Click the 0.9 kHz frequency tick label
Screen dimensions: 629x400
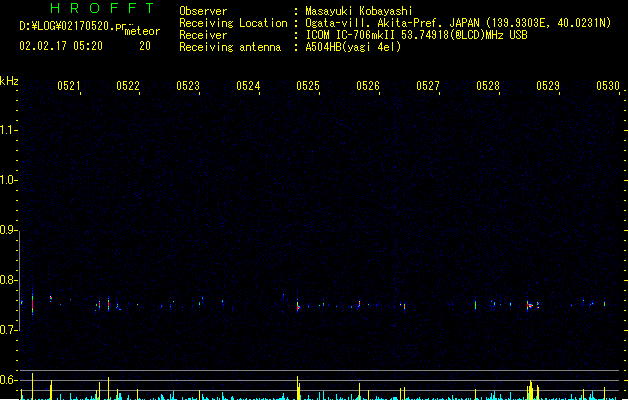pos(8,230)
